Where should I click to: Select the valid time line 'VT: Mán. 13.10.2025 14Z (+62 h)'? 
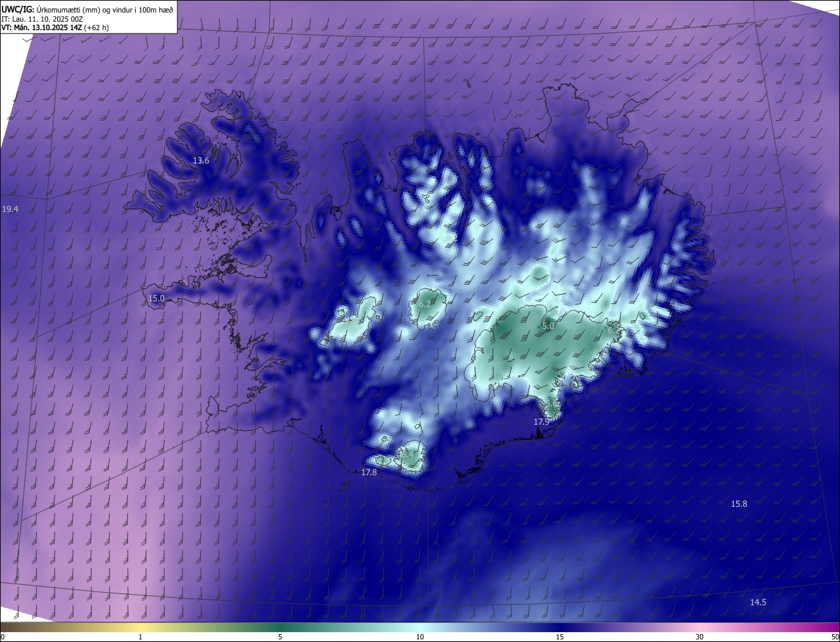[x=55, y=28]
